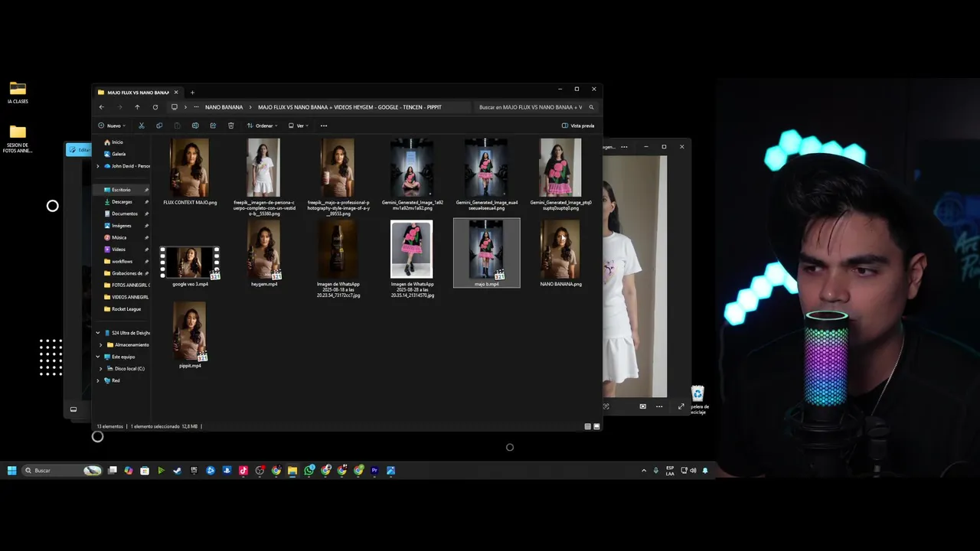Collapse the Este equipo node
This screenshot has height=551, width=980.
click(x=98, y=357)
